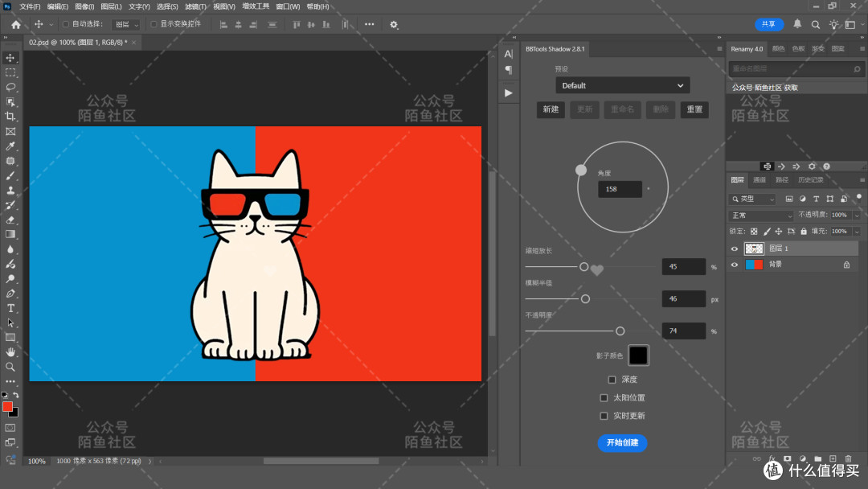Viewport: 868px width, 489px height.
Task: Hide the 背景 layer with its eye icon
Action: (x=735, y=265)
